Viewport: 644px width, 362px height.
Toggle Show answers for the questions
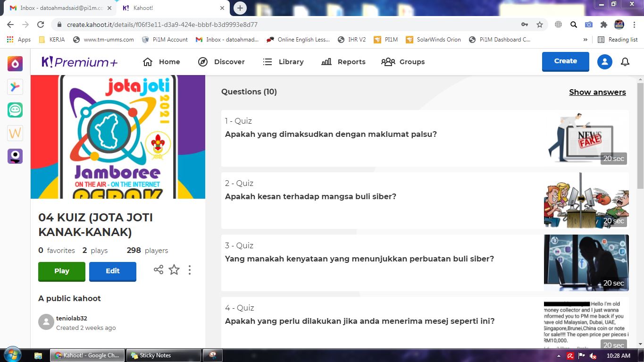click(597, 92)
